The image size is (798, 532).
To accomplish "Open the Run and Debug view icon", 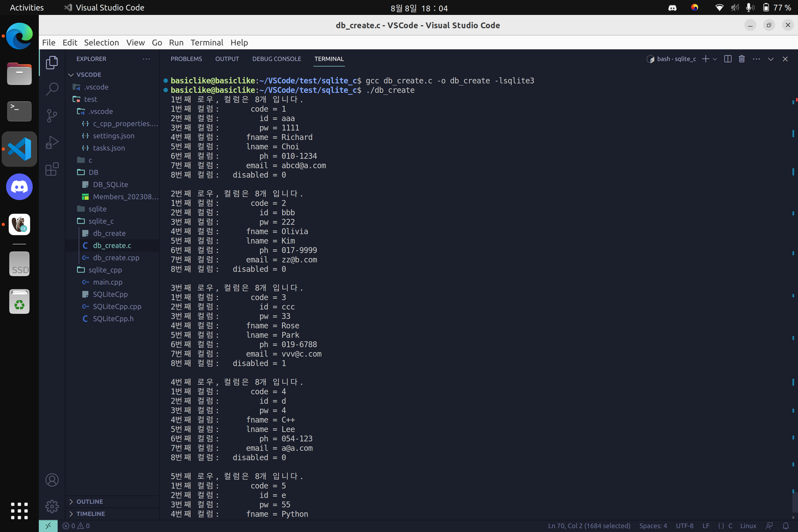I will (52, 142).
